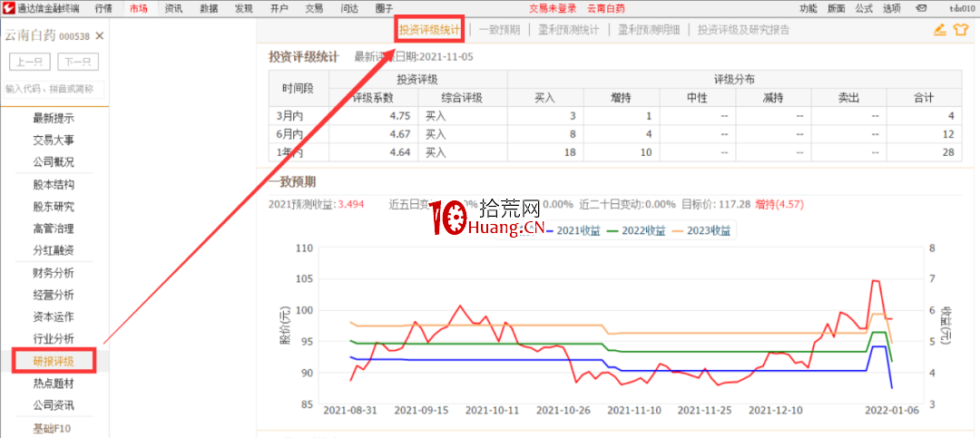Select 经营分析 in sidebar
The height and width of the screenshot is (438, 980).
point(54,295)
